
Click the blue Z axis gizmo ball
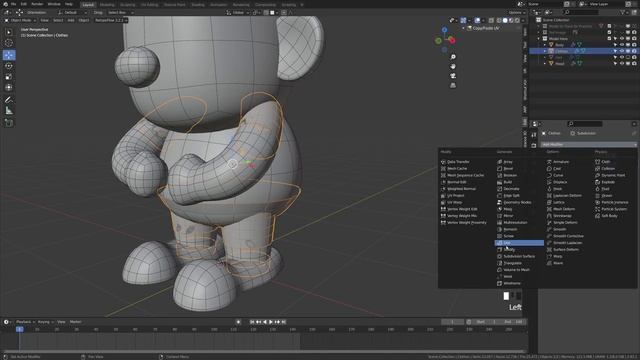[x=444, y=30]
